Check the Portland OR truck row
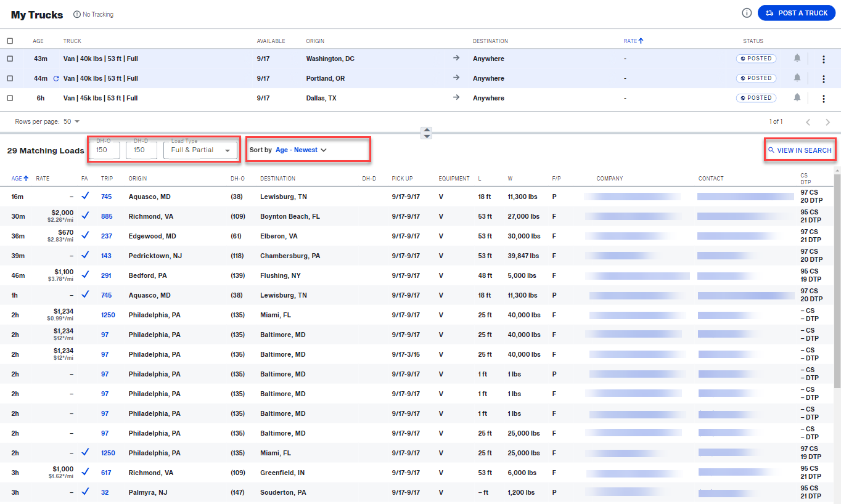The width and height of the screenshot is (841, 504). (10, 78)
